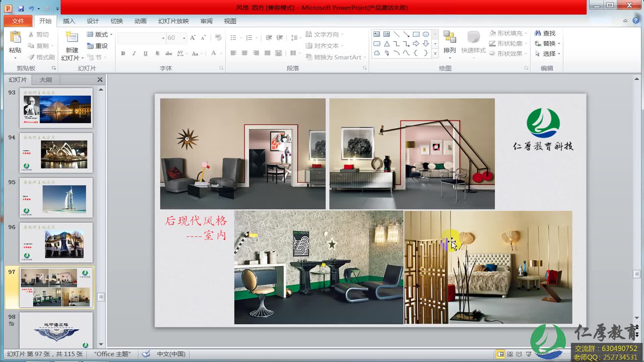The width and height of the screenshot is (644, 362).
Task: Expand the shapes gallery More arrow
Action: pos(435,53)
